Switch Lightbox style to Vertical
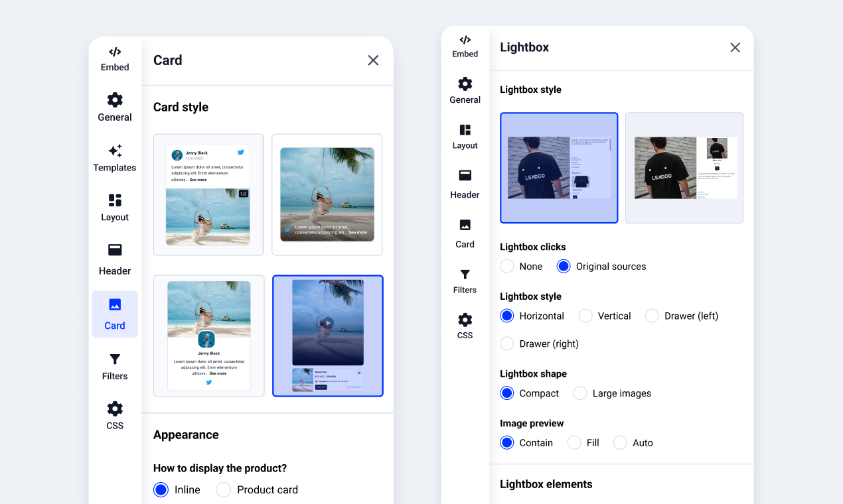 (x=585, y=316)
